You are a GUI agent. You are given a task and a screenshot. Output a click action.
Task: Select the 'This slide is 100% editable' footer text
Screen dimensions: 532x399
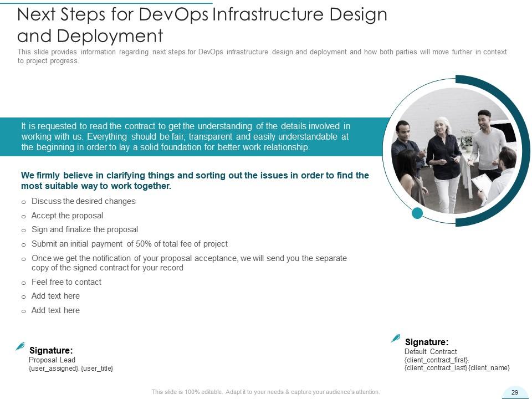point(265,392)
